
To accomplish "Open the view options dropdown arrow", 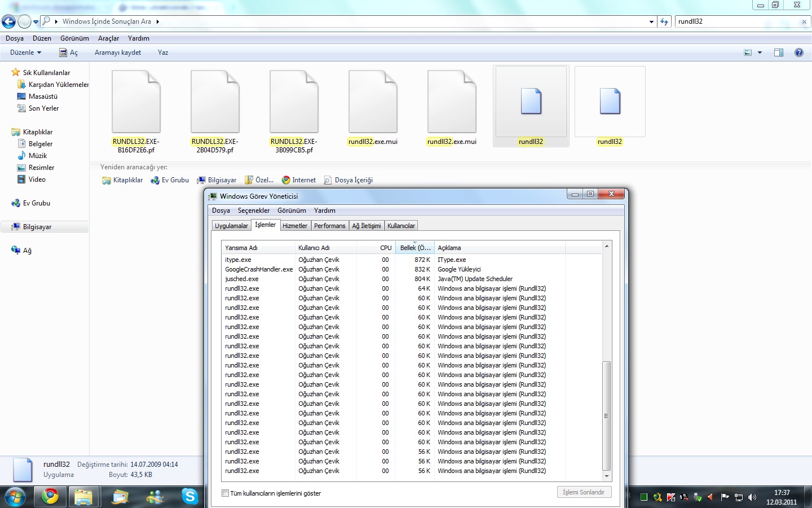I will [760, 52].
